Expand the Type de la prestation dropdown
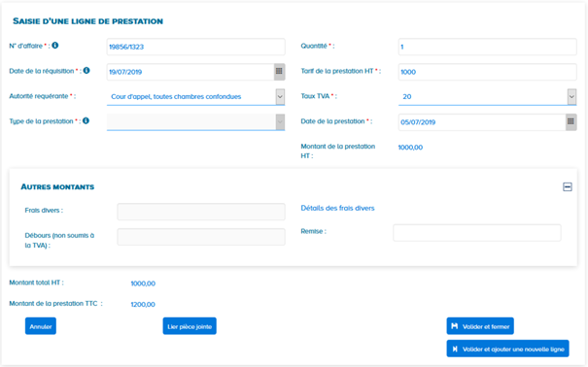This screenshot has height=367, width=588. 280,121
